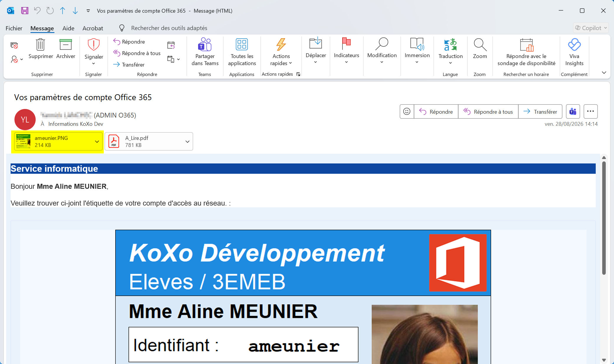The width and height of the screenshot is (614, 364).
Task: Open the Indicateurs flag menu
Action: (346, 51)
